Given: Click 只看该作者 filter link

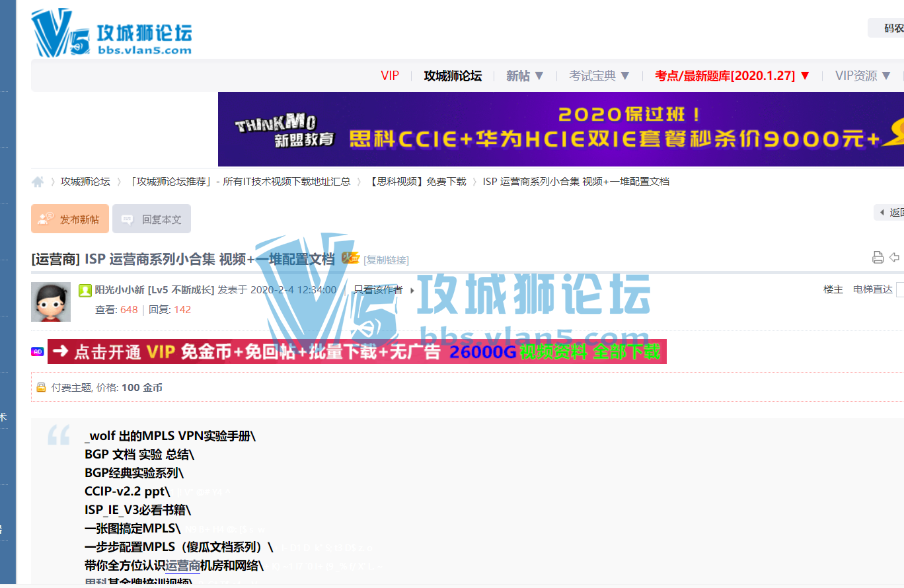Looking at the screenshot, I should tap(378, 289).
